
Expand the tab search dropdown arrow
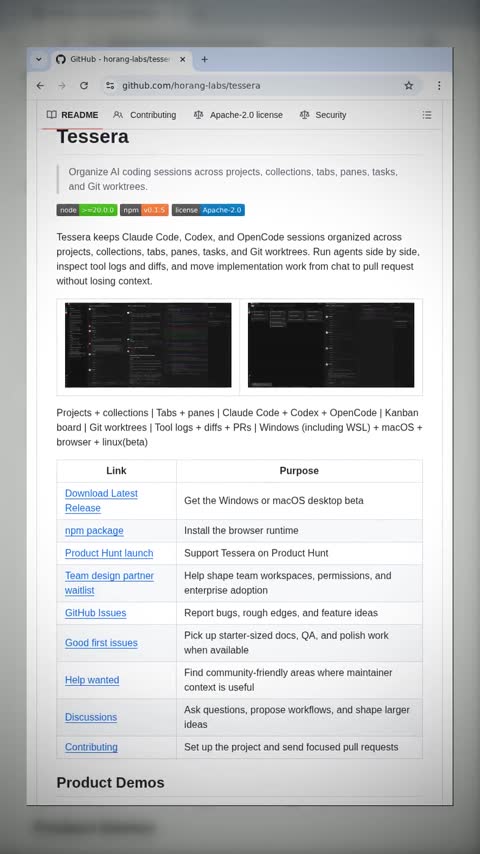pos(39,59)
